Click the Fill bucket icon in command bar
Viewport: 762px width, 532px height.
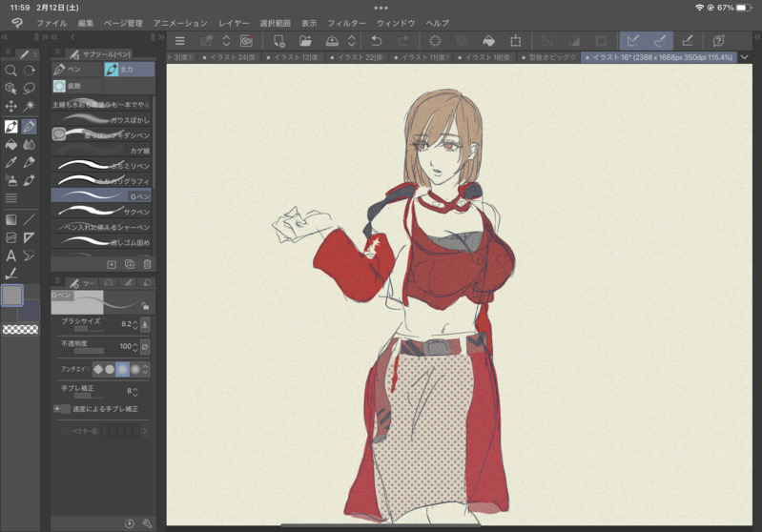[488, 41]
